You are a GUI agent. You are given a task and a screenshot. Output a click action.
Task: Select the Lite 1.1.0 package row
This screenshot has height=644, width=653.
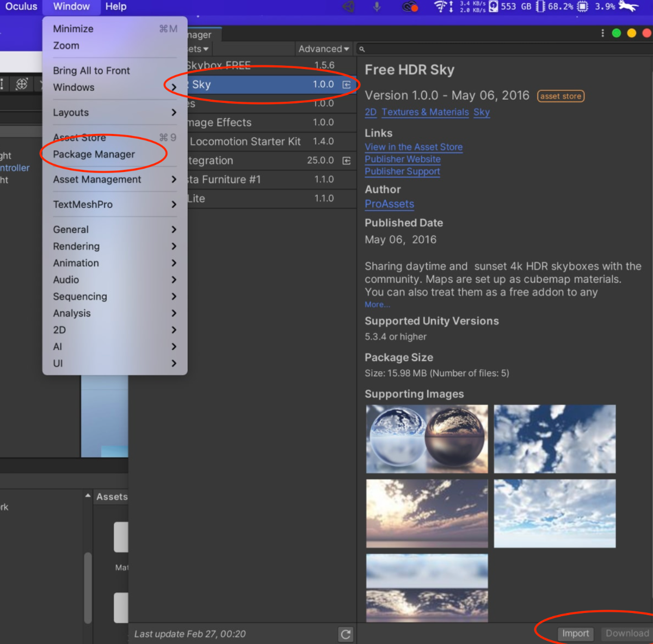272,199
